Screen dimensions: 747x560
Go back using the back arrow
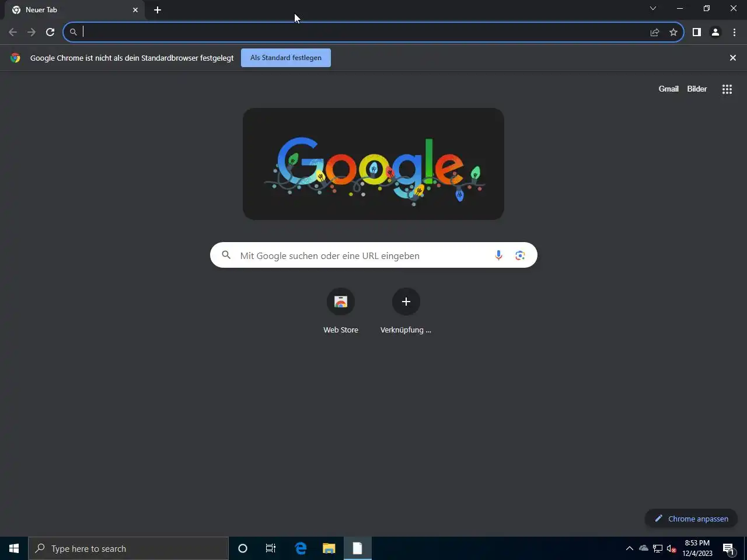point(13,32)
